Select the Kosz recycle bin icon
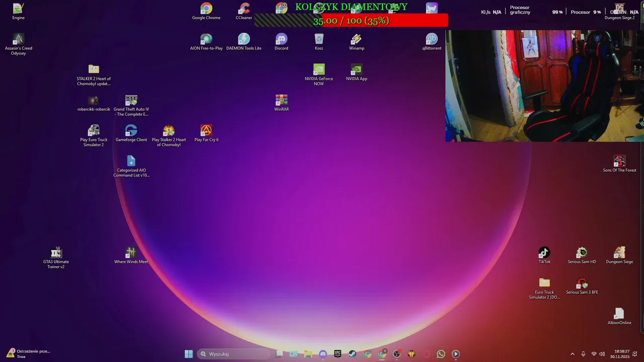Screen dimensions: 644x362 pos(319,42)
